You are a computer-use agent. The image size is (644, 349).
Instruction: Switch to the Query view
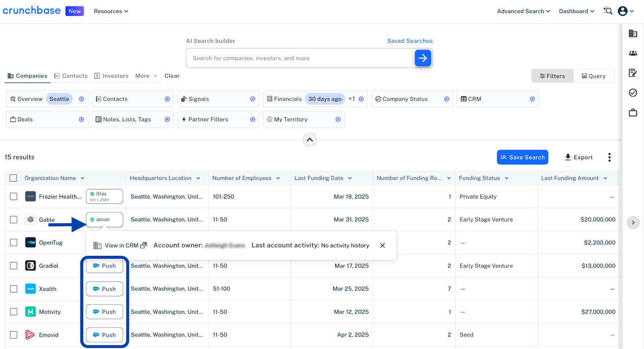click(593, 76)
